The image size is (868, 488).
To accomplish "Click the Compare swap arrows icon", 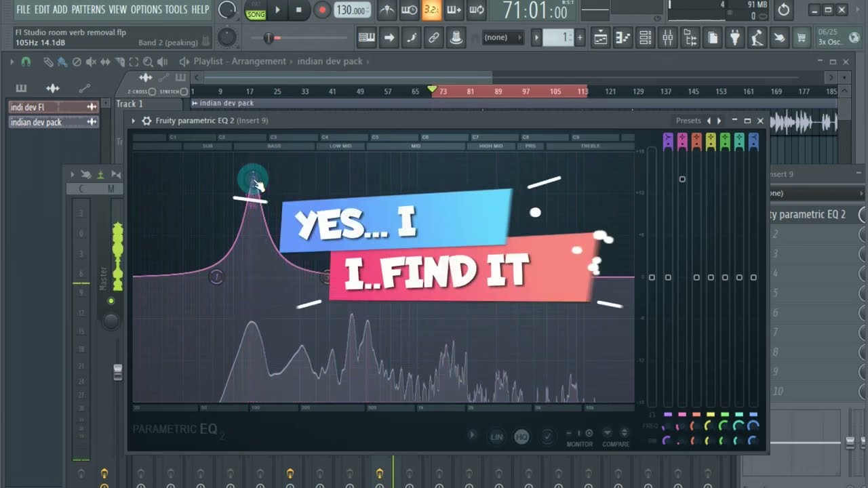I will [x=623, y=433].
